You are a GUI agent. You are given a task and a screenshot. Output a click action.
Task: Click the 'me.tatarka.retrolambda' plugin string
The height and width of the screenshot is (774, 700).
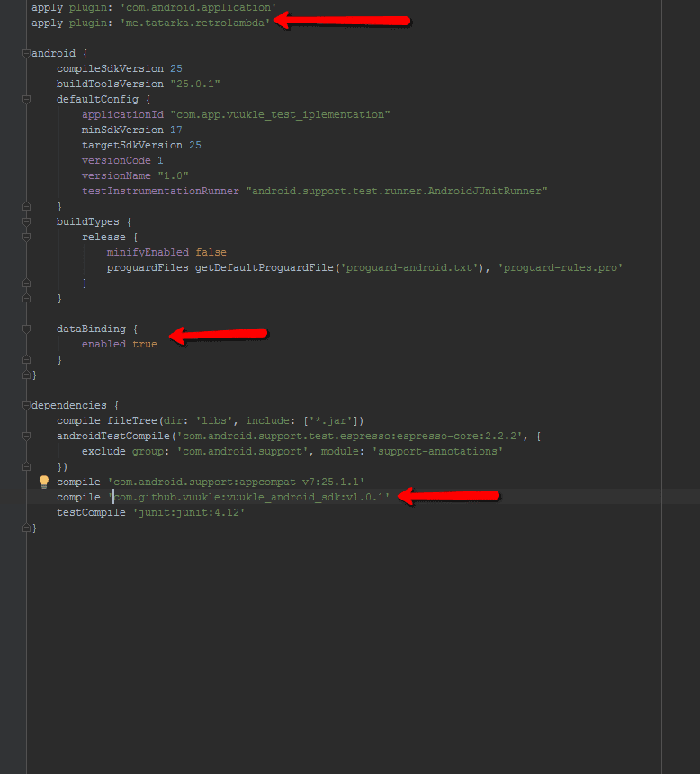coord(194,22)
